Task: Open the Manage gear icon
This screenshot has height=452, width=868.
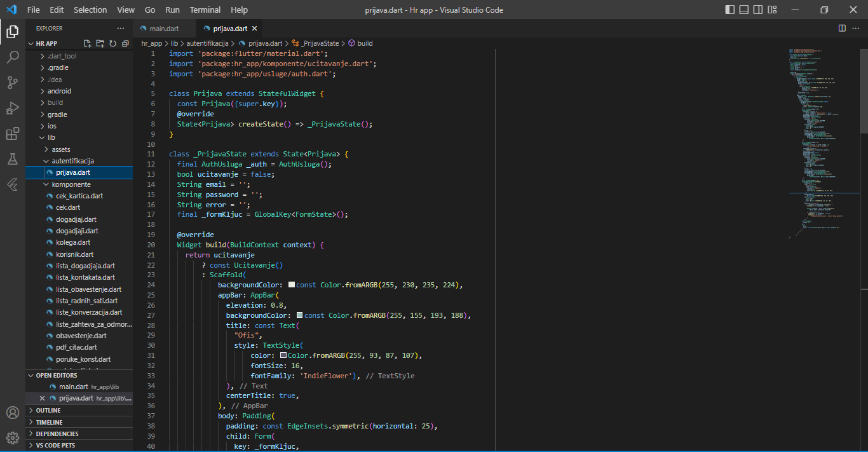Action: (x=13, y=438)
